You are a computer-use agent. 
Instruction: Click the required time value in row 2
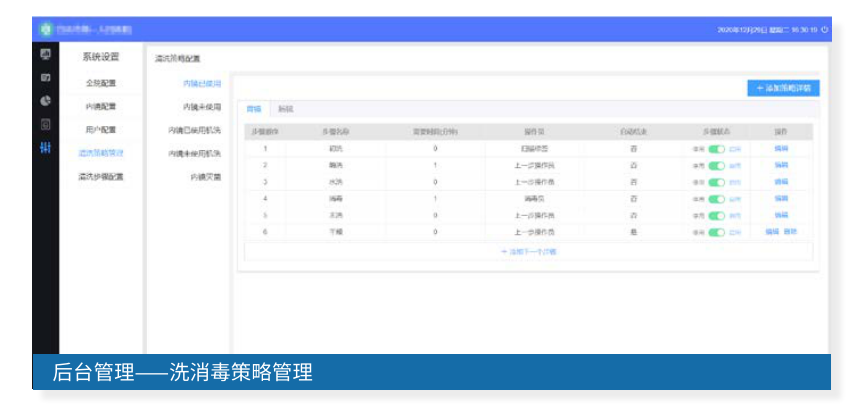click(435, 166)
